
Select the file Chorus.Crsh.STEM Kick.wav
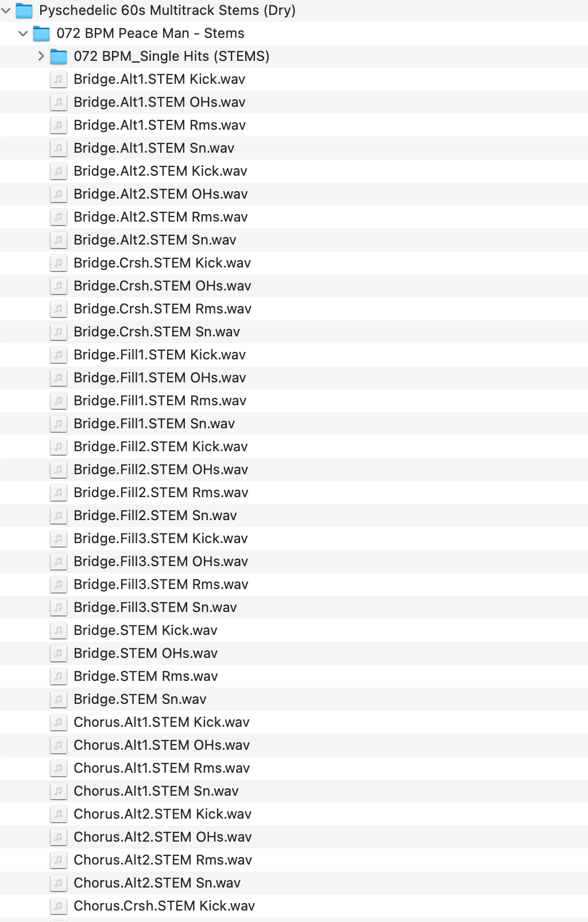coord(164,906)
